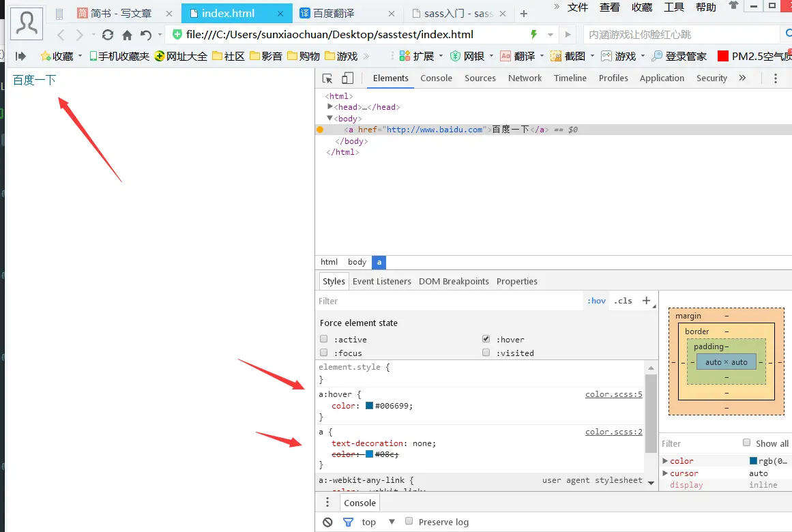Click the clear console icon
The width and height of the screenshot is (792, 532).
pyautogui.click(x=328, y=522)
